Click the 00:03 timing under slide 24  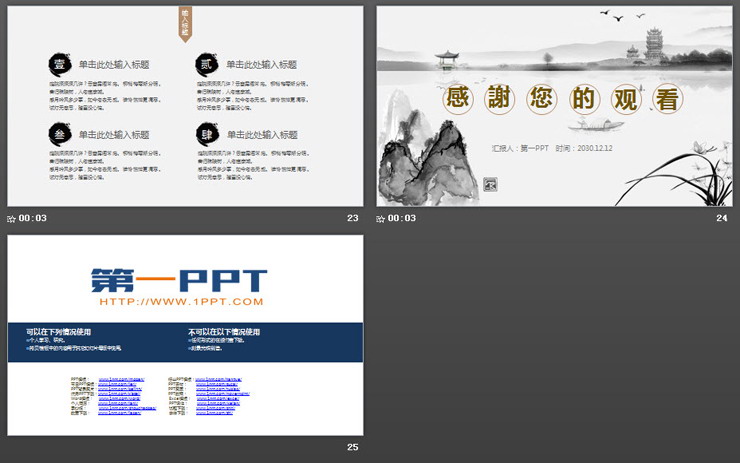402,218
